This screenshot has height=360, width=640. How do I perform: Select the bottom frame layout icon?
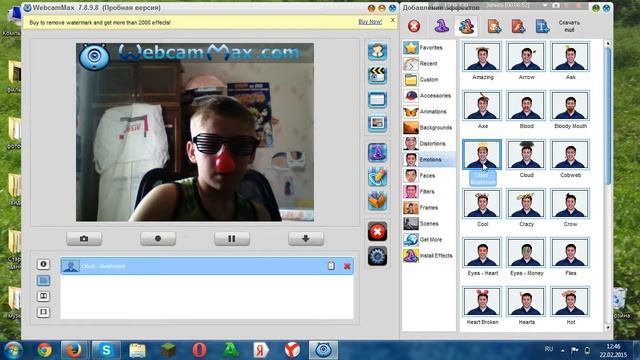click(x=43, y=312)
